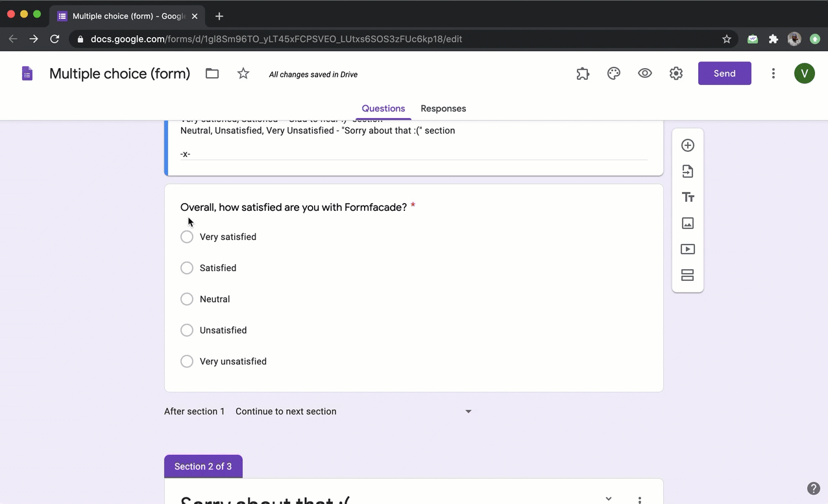Select the Very satisfied radio option
The height and width of the screenshot is (504, 828).
click(x=187, y=237)
